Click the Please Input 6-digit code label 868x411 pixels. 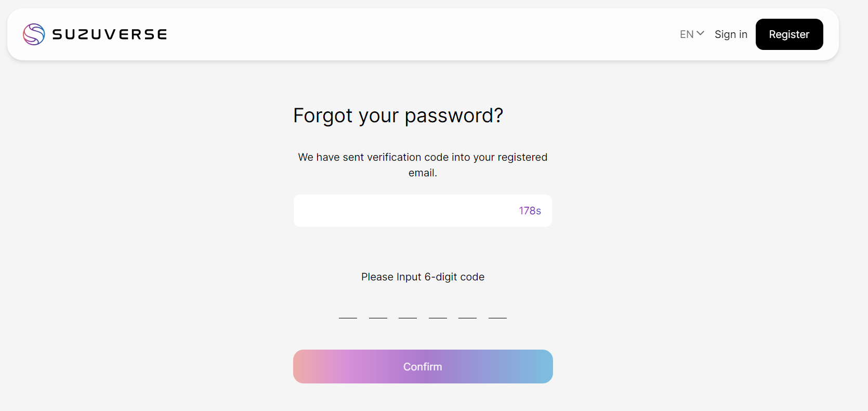423,277
